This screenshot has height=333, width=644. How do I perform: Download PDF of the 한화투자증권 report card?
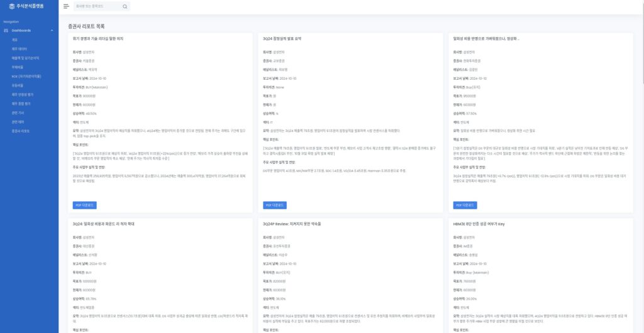point(465,205)
